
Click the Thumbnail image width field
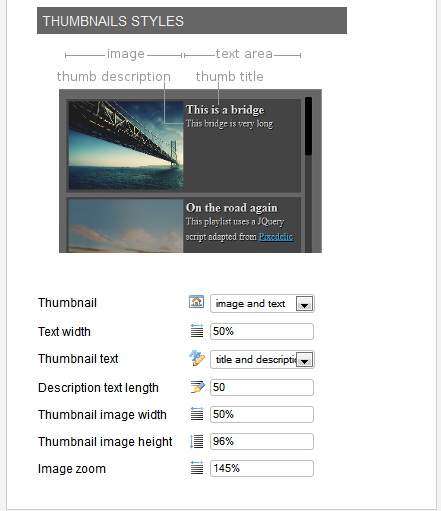coord(262,414)
